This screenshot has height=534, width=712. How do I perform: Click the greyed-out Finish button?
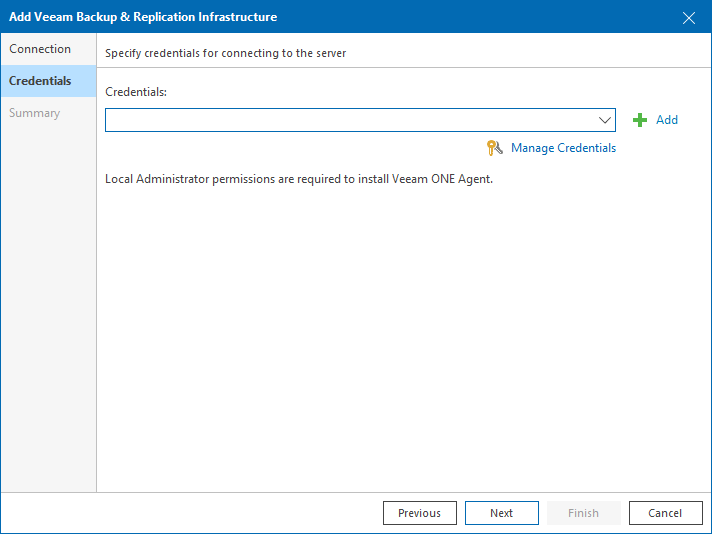(x=583, y=513)
